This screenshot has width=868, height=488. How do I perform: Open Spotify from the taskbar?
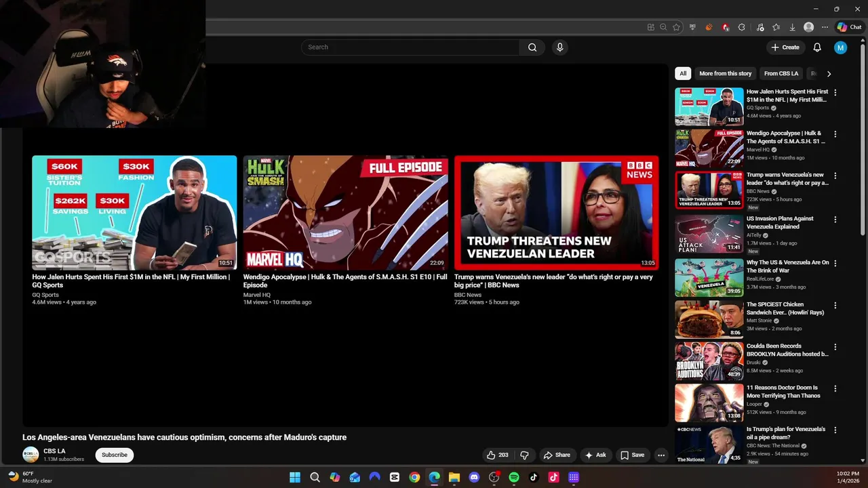click(514, 477)
